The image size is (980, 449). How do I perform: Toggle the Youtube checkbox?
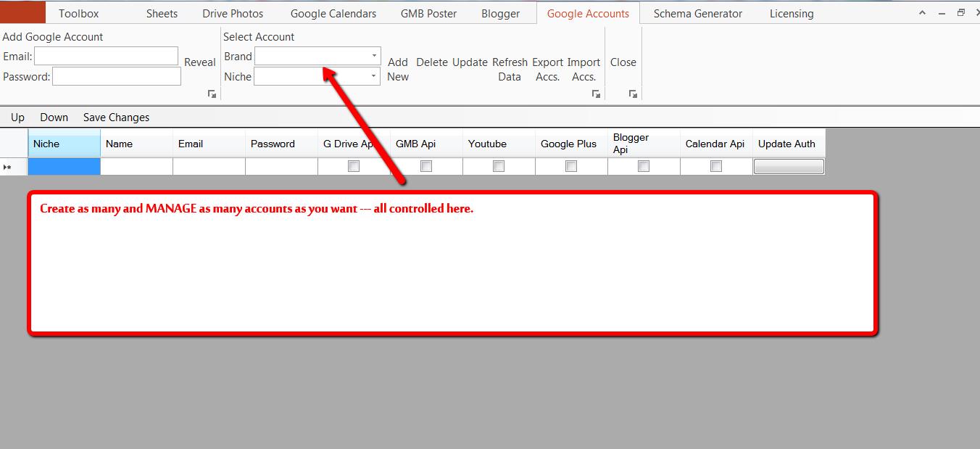499,166
